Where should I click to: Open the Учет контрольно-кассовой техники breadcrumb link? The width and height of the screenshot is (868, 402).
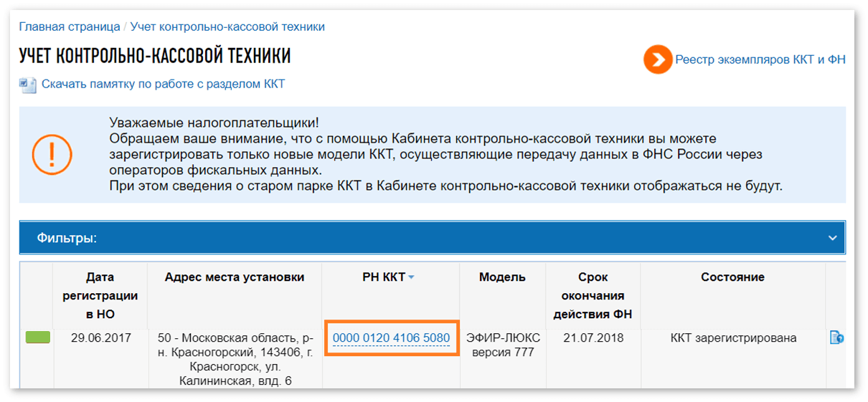pyautogui.click(x=227, y=27)
